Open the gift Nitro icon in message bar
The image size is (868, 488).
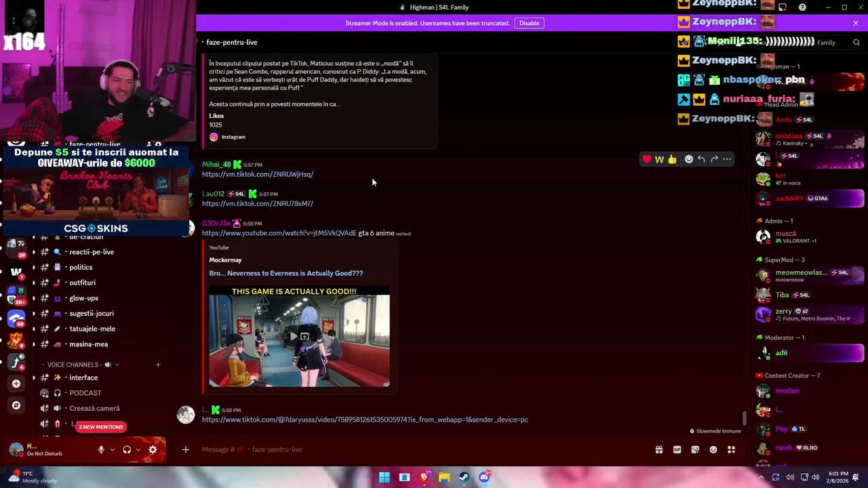tap(658, 449)
